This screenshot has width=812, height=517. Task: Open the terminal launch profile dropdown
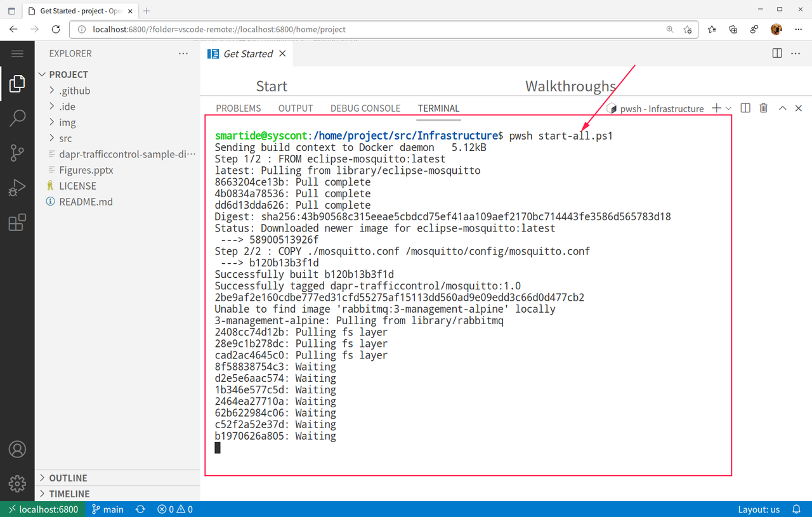[728, 108]
